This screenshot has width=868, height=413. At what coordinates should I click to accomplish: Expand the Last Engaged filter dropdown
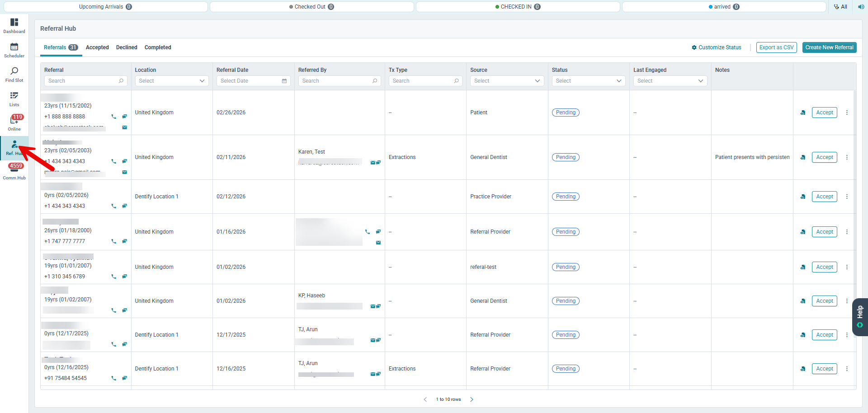pos(670,81)
